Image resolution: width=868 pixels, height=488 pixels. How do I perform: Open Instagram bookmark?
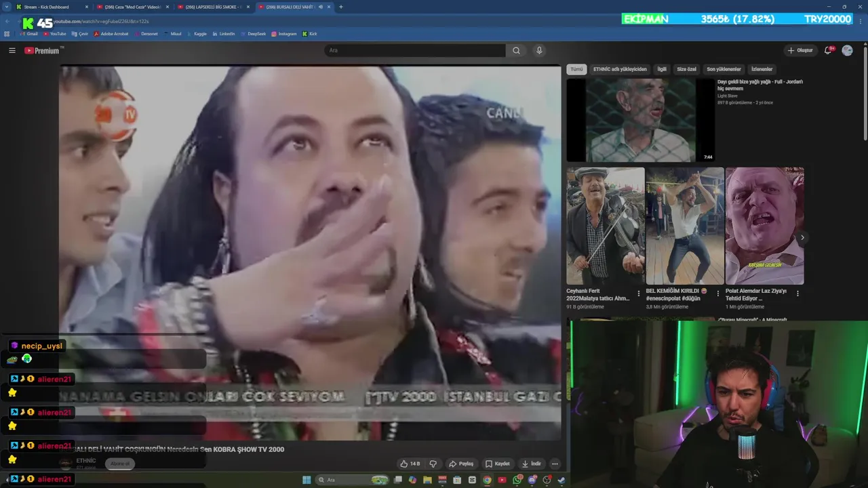click(x=284, y=33)
